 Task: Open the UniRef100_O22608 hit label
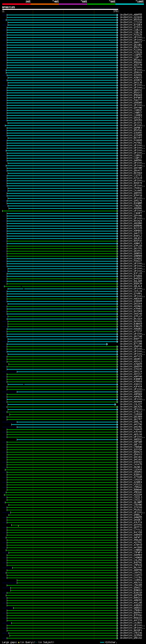pos(131,18)
